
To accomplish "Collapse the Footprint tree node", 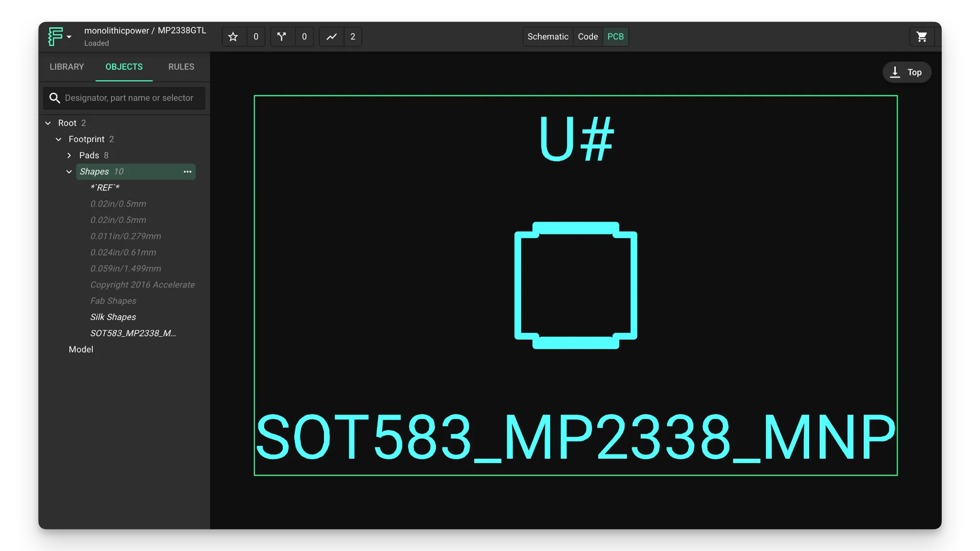I will 58,139.
